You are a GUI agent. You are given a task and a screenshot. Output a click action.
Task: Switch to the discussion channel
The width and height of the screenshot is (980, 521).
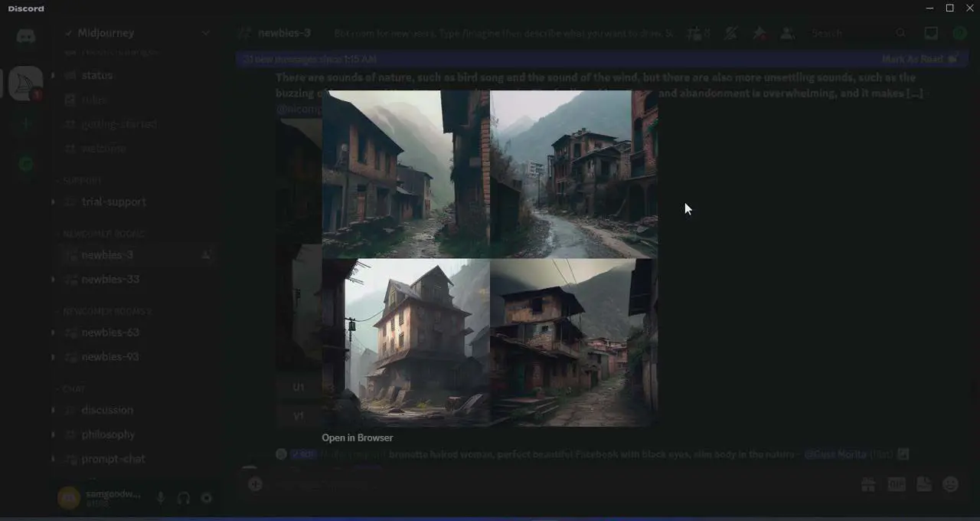[107, 410]
